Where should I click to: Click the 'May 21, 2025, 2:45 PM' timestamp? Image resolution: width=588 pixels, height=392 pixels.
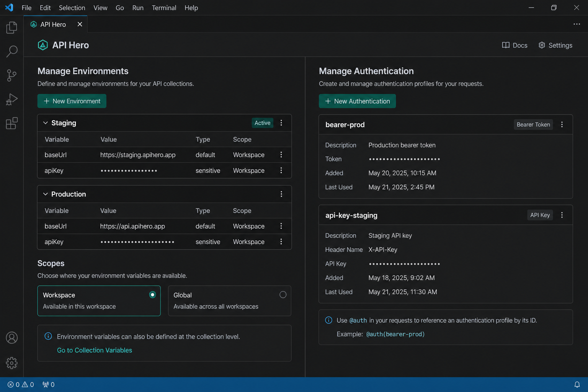point(402,187)
